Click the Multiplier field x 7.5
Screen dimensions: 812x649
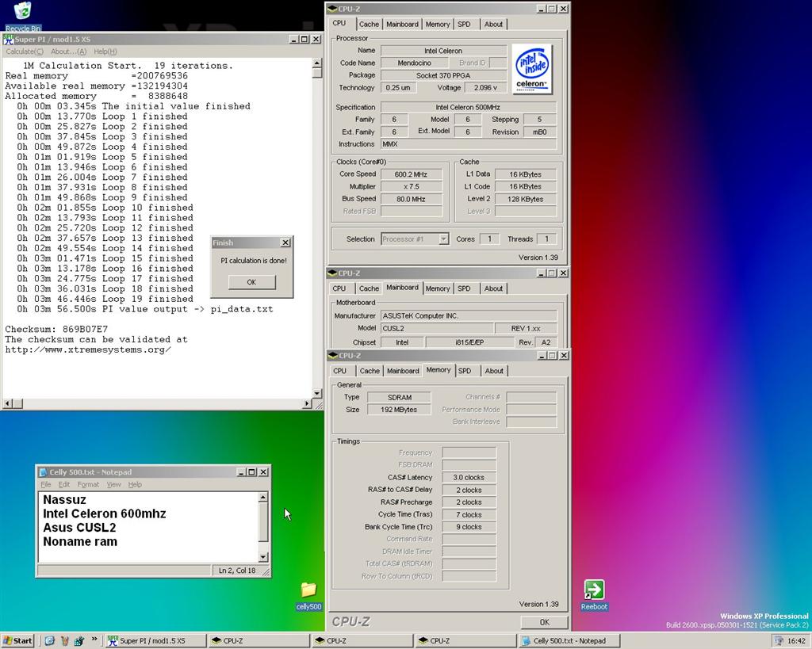[x=412, y=187]
